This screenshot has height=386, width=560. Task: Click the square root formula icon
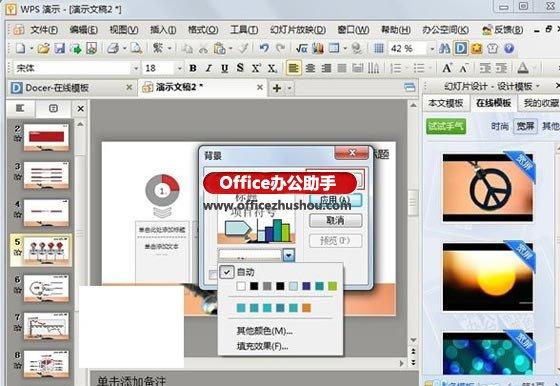[302, 48]
